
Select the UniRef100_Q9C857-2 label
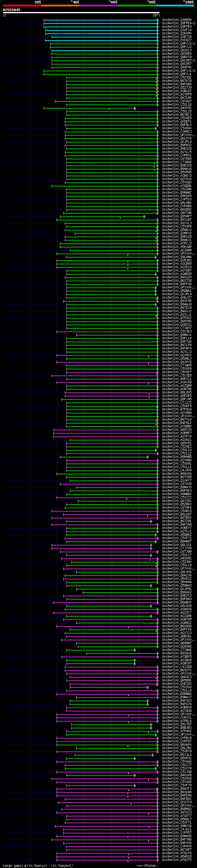[x=179, y=61]
